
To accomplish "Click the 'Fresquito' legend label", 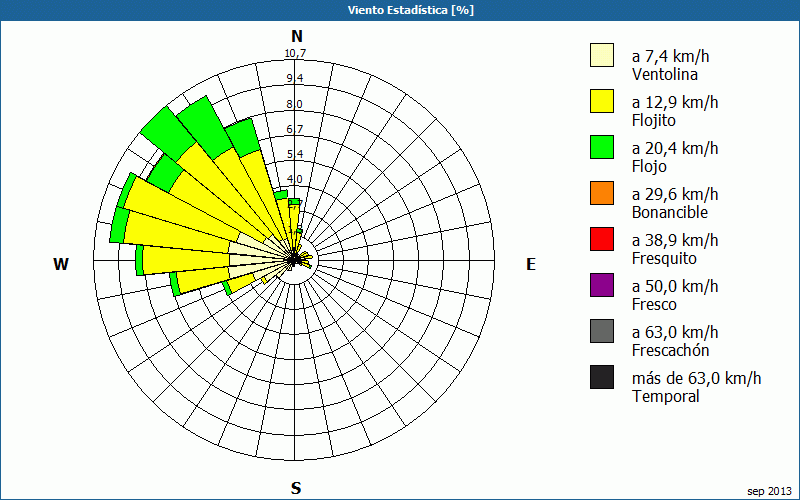I will click(664, 259).
